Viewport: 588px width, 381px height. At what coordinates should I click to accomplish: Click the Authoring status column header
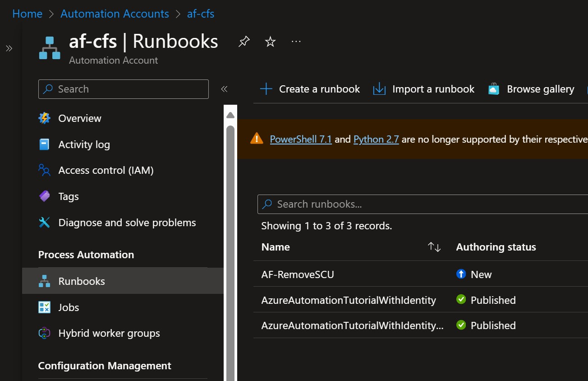tap(496, 247)
